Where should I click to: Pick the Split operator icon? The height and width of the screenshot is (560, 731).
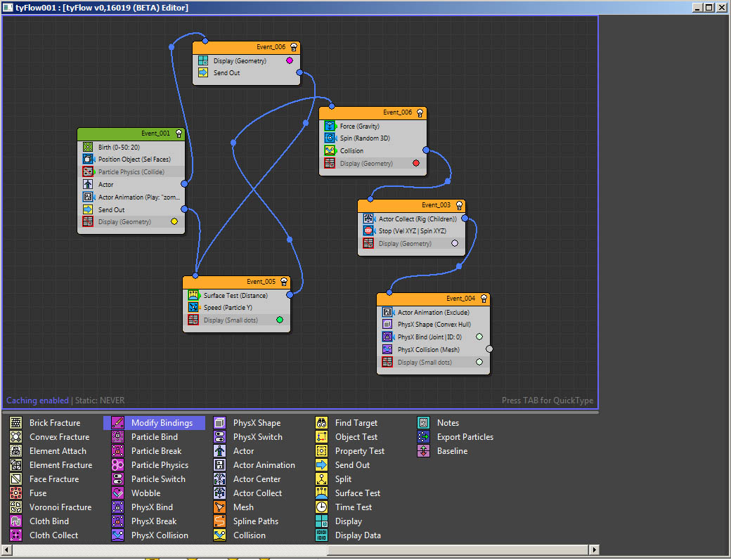click(322, 479)
